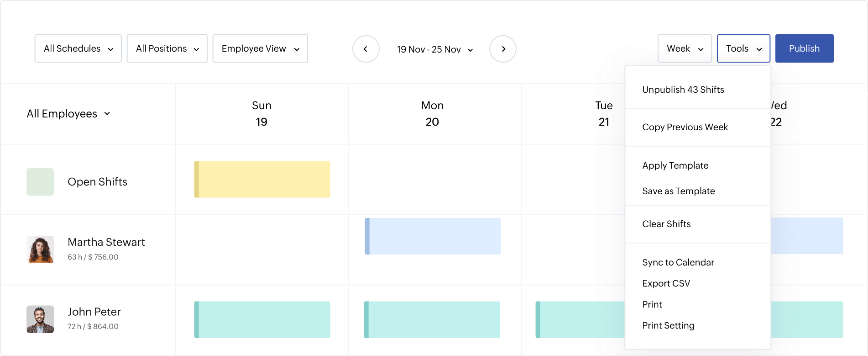The height and width of the screenshot is (356, 868).
Task: Go to previous week arrow
Action: 366,49
